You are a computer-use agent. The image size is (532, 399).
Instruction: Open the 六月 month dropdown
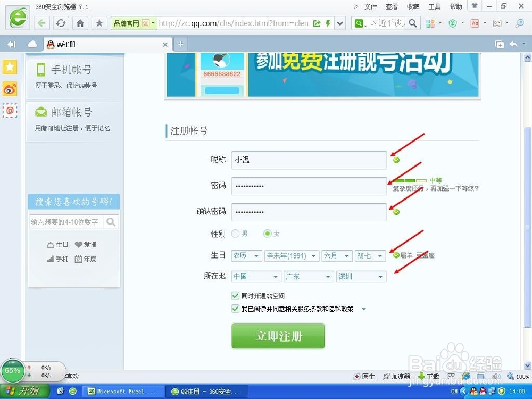(337, 256)
